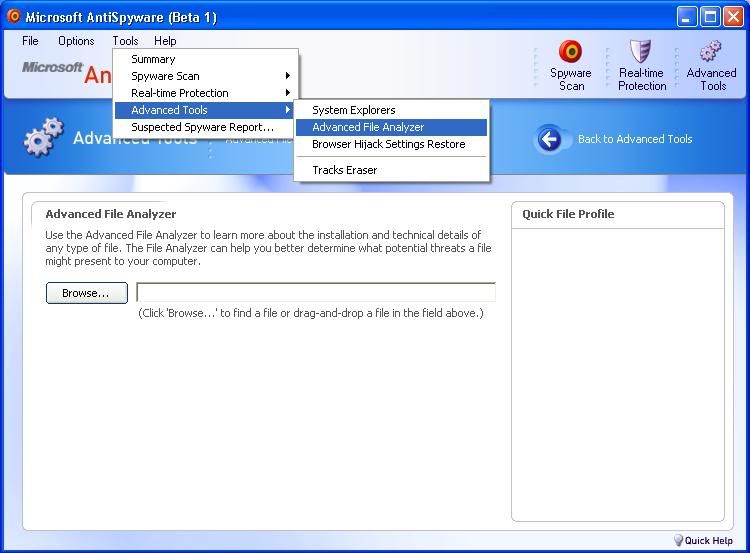Screen dimensions: 750x553
Task: Click the Real-time Protection shield icon
Action: tap(640, 51)
